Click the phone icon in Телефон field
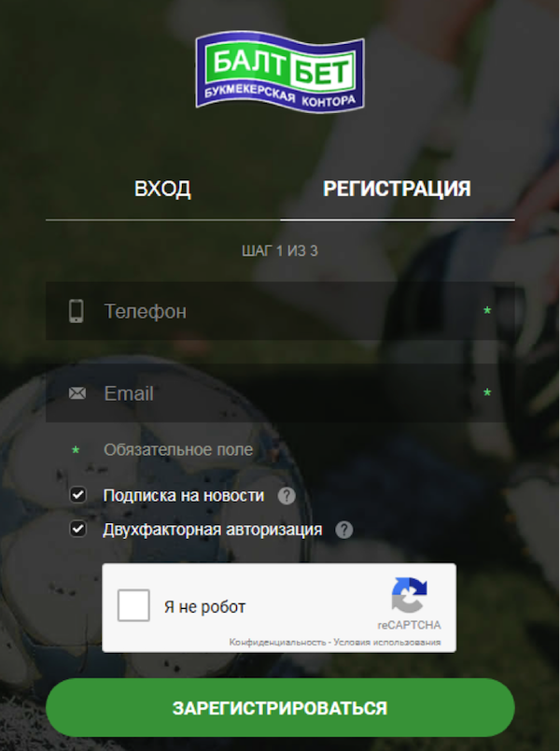This screenshot has height=751, width=560. click(x=77, y=311)
